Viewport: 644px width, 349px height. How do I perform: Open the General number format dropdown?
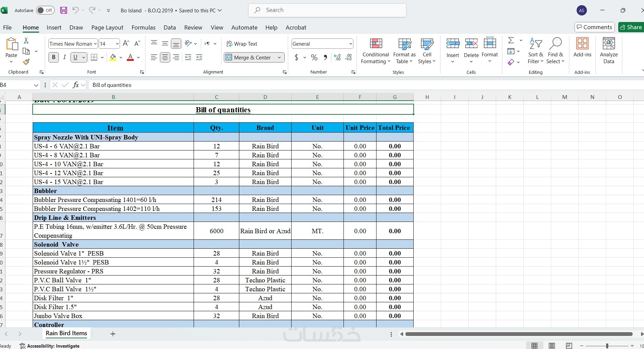(x=350, y=44)
